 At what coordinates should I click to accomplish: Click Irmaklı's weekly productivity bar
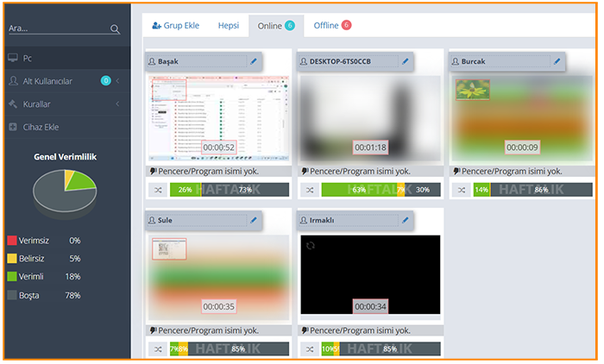click(x=381, y=349)
